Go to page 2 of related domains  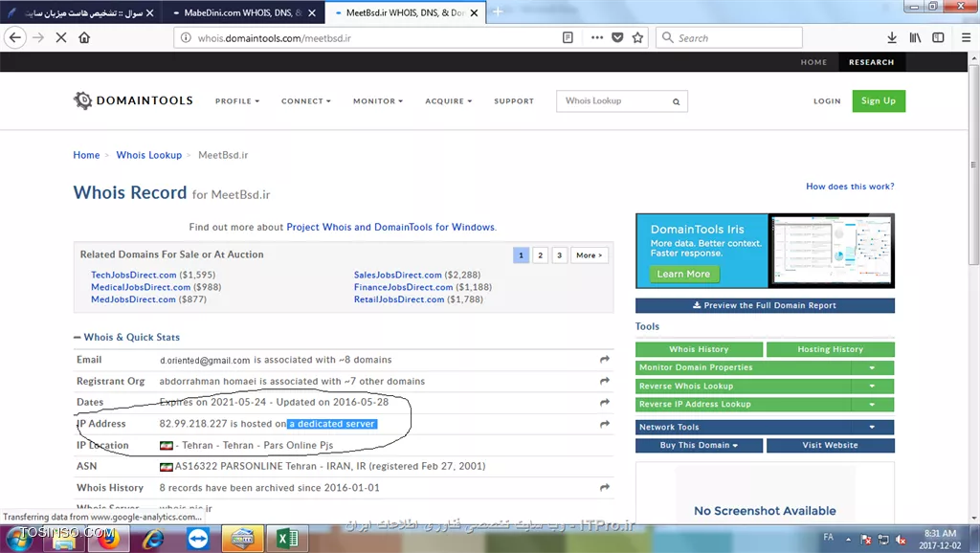coord(540,254)
